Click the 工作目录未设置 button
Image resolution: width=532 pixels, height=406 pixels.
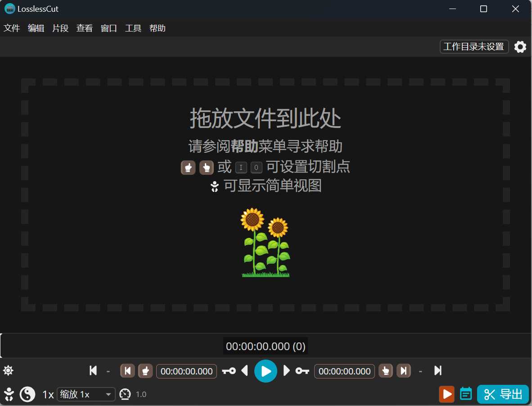point(473,46)
